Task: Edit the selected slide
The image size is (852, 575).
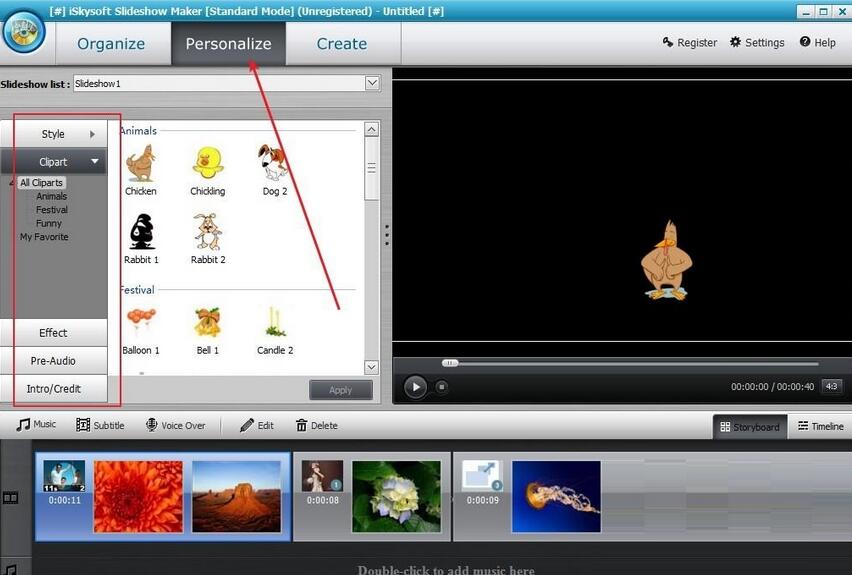Action: 257,425
